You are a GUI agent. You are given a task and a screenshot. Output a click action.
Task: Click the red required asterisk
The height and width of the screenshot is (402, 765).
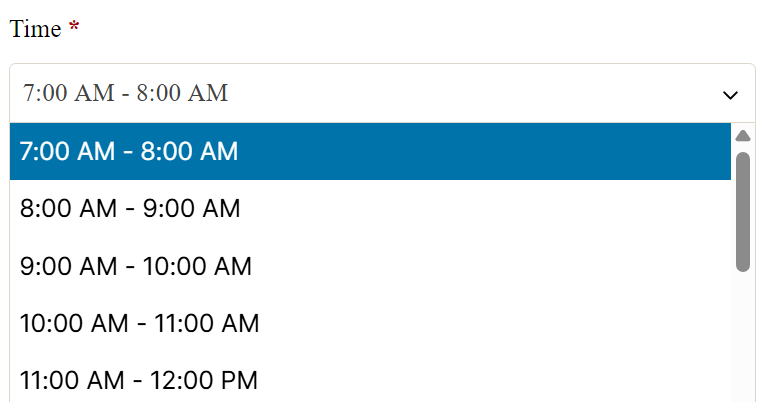click(74, 30)
